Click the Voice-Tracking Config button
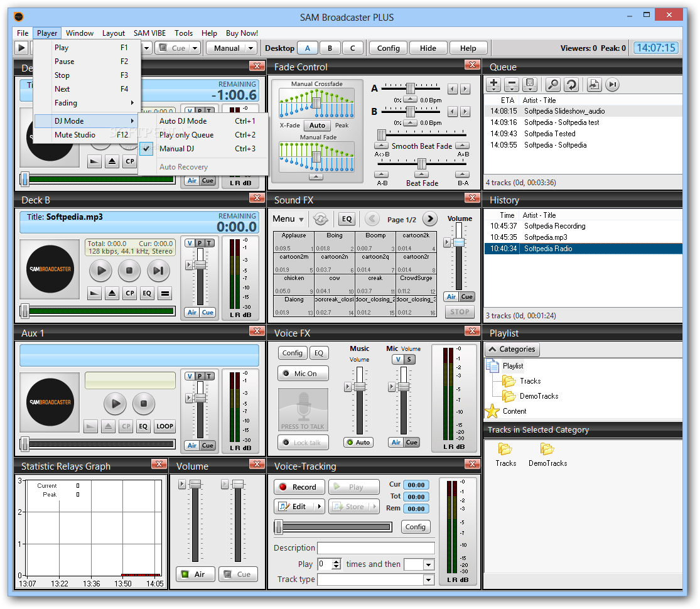700x609 pixels. point(416,527)
